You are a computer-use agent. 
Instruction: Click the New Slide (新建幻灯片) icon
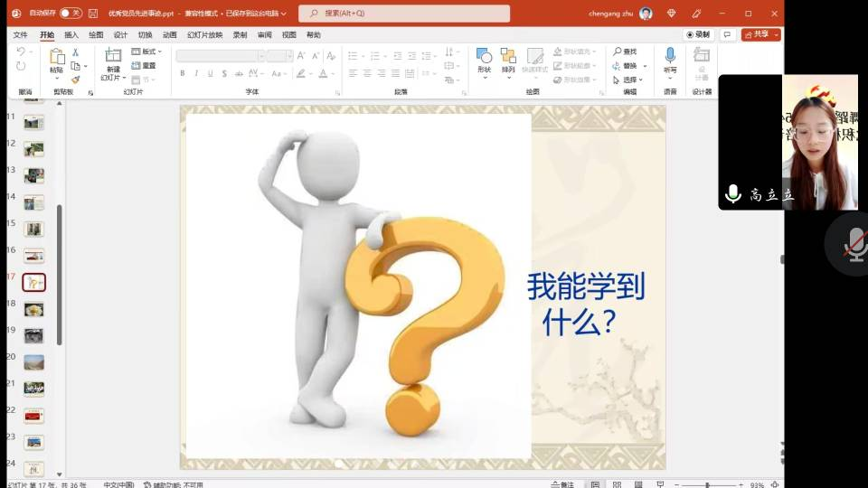(x=113, y=61)
